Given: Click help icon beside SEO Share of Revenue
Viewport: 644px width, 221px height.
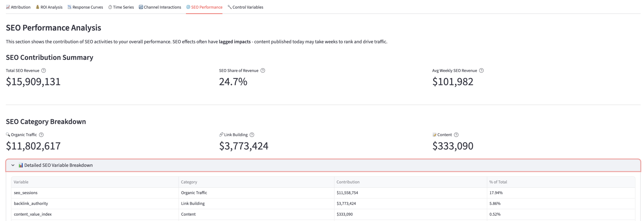Looking at the screenshot, I should pos(263,70).
